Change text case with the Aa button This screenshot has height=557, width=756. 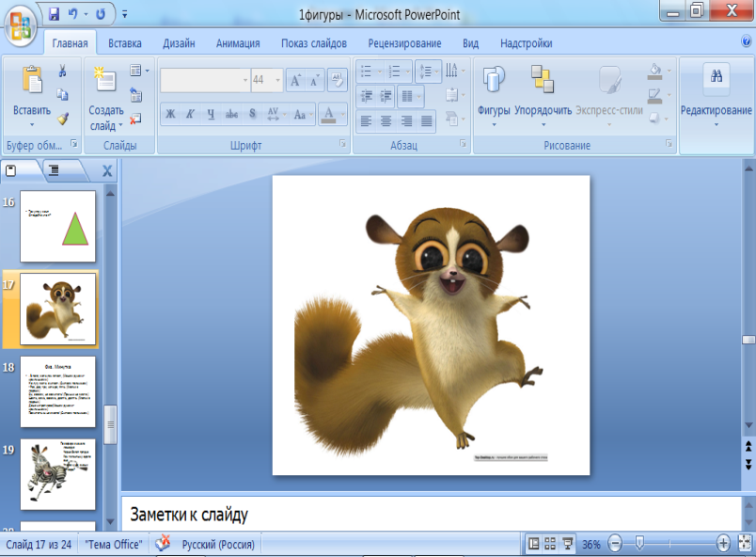coord(303,114)
